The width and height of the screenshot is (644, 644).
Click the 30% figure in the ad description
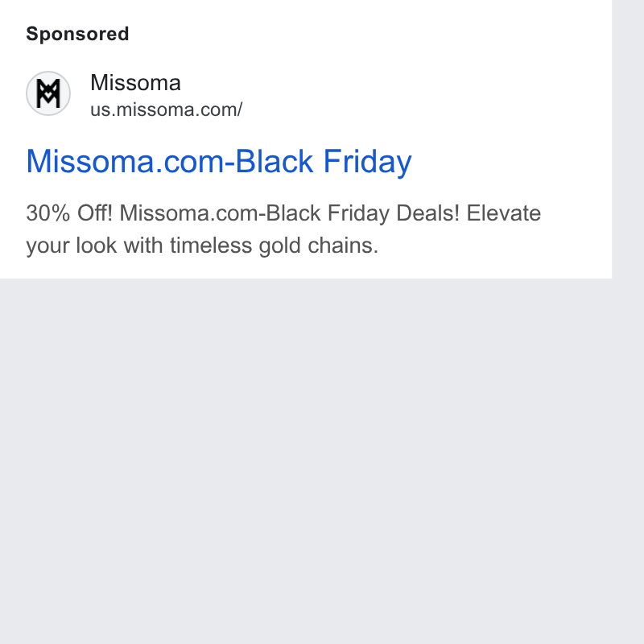(x=48, y=213)
